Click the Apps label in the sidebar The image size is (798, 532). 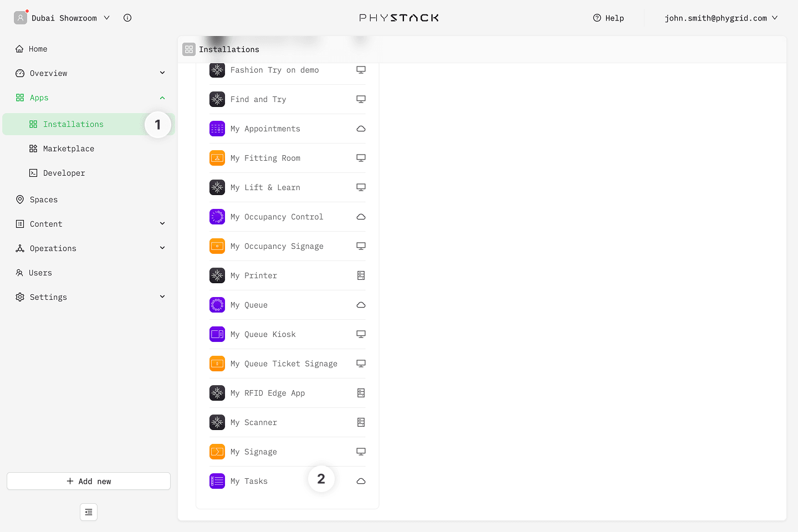tap(39, 98)
